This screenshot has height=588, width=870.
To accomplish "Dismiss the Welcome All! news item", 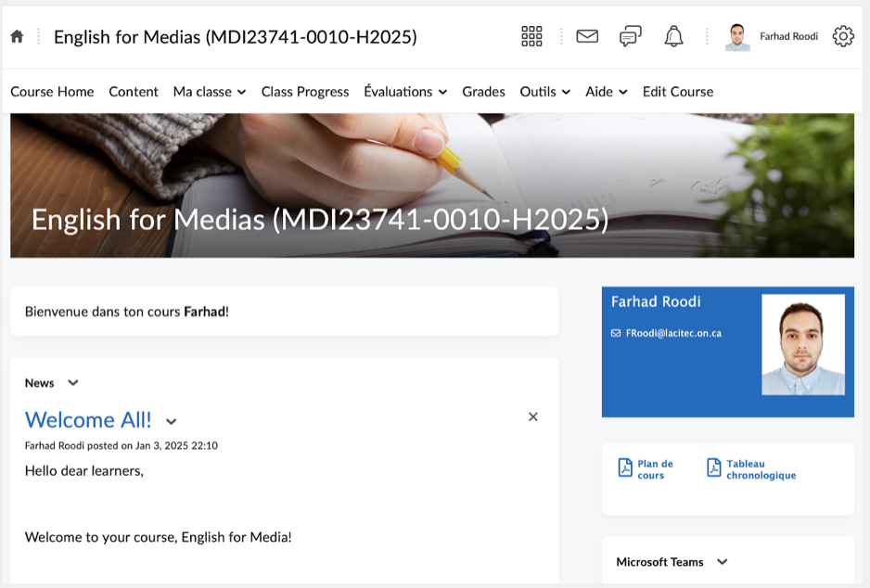I will [533, 417].
